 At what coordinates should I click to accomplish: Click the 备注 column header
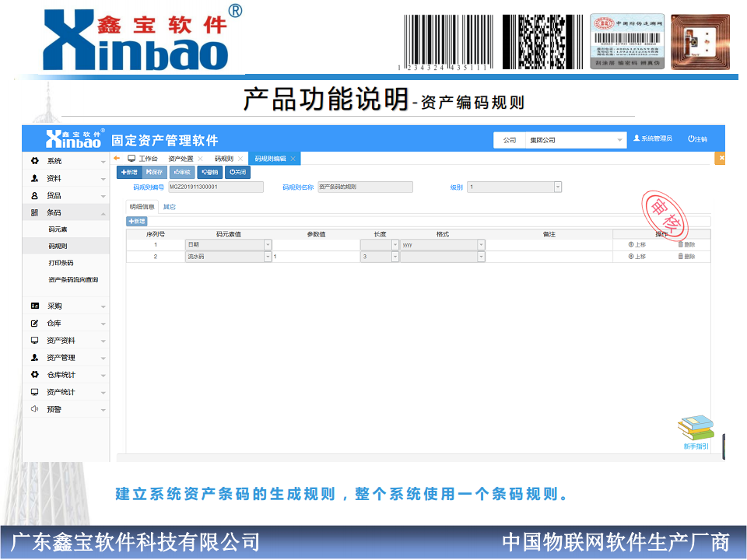549,234
